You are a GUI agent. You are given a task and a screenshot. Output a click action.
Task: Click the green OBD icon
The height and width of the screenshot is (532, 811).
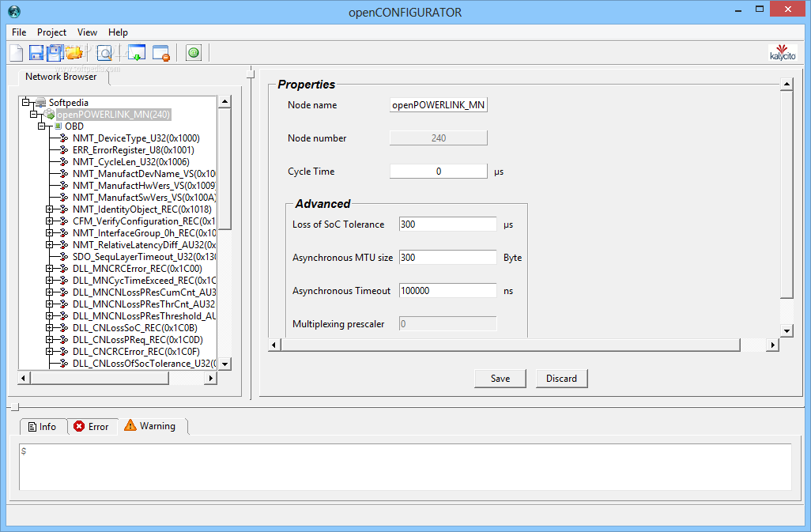coord(58,126)
